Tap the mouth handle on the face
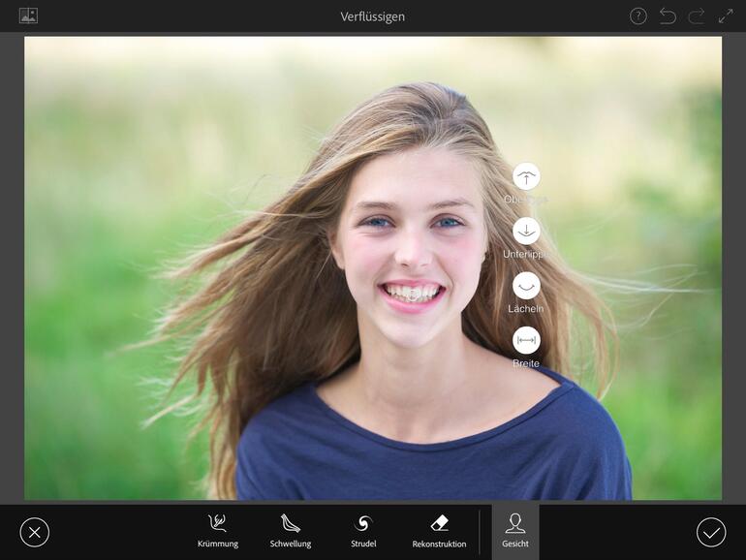The width and height of the screenshot is (746, 560). (413, 295)
